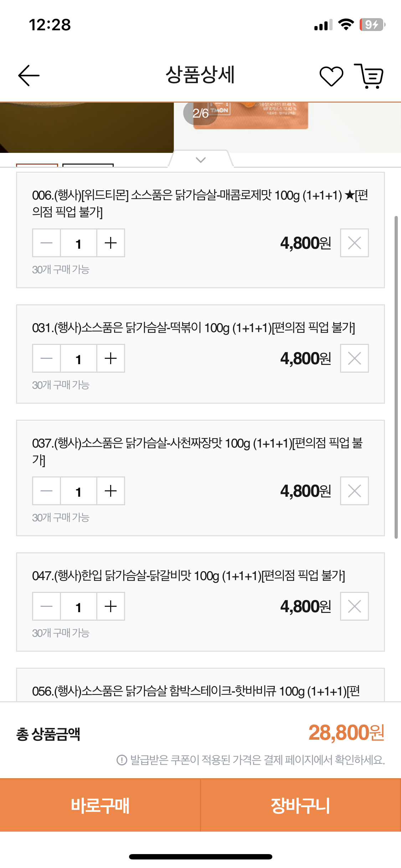This screenshot has width=401, height=868.
Task: Click the option list scrollbar
Action: coord(396,377)
